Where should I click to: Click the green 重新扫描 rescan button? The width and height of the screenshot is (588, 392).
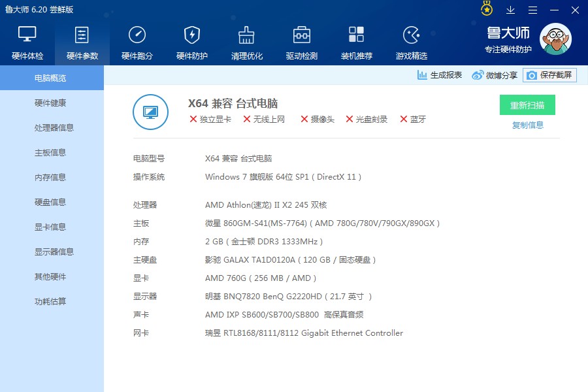527,105
